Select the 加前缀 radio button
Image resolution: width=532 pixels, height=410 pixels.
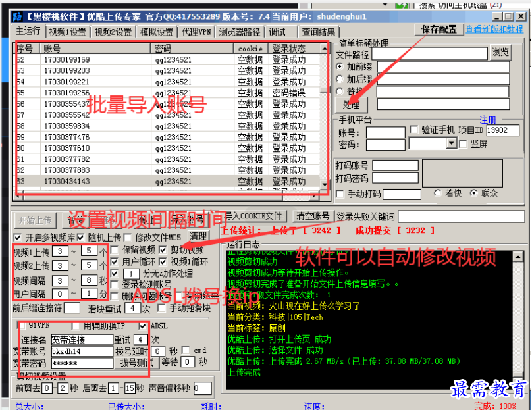pos(340,66)
